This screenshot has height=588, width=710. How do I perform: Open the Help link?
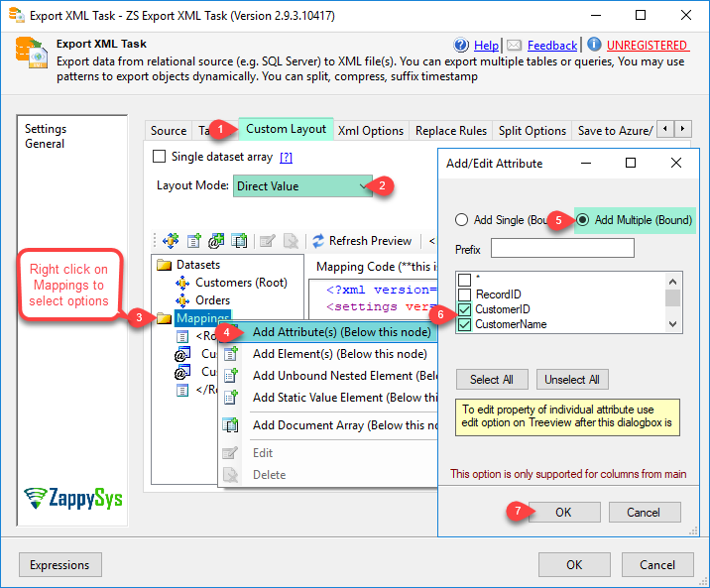point(486,46)
